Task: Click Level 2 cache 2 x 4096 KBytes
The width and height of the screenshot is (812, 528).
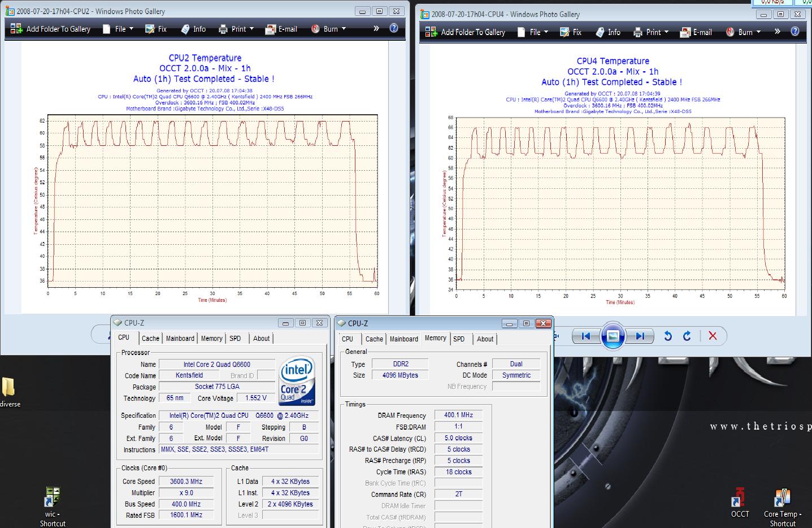Action: click(290, 504)
